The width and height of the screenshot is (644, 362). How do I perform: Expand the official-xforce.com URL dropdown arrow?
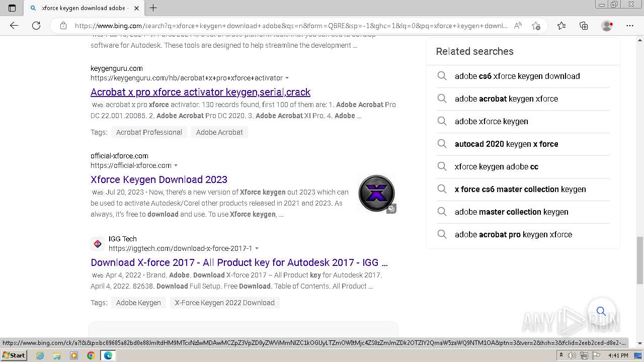(176, 165)
